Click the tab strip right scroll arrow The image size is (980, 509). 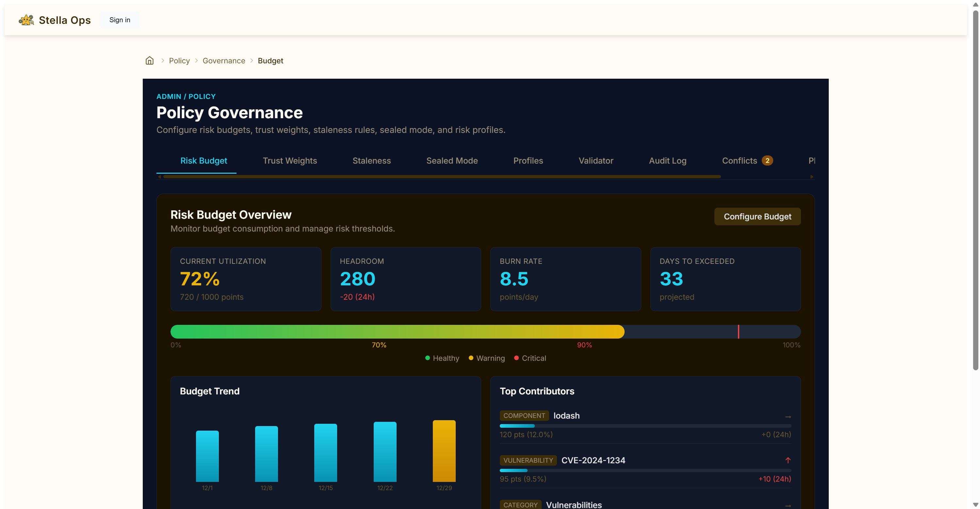pyautogui.click(x=811, y=177)
